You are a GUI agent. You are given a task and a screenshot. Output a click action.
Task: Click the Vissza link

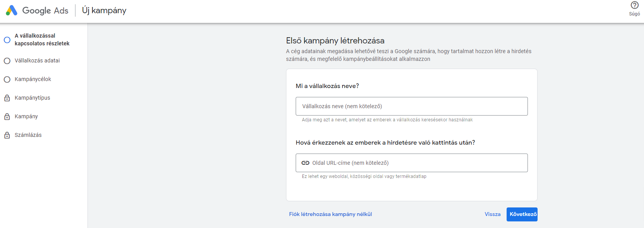(492, 214)
